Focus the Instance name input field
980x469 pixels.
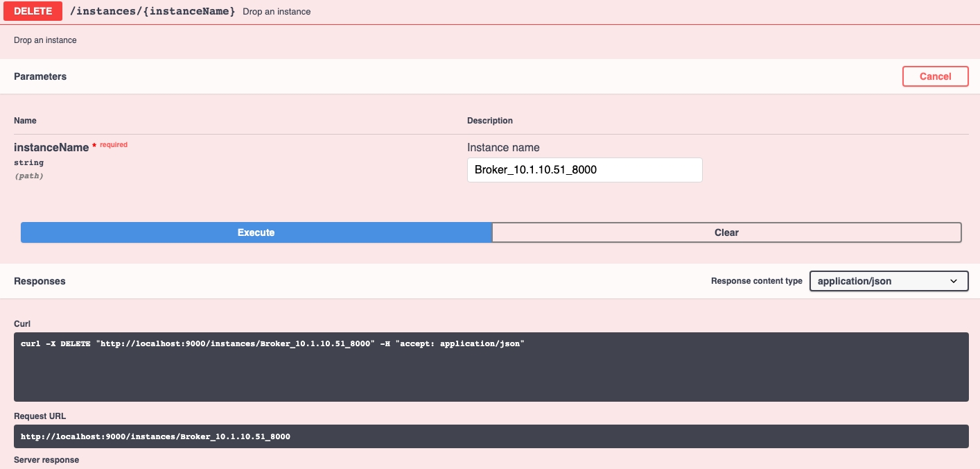(x=584, y=170)
